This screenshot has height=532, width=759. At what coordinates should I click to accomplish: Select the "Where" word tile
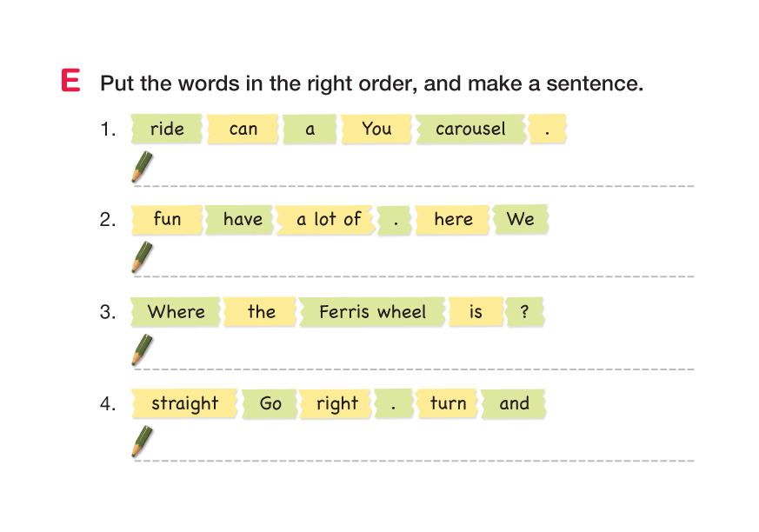(176, 312)
